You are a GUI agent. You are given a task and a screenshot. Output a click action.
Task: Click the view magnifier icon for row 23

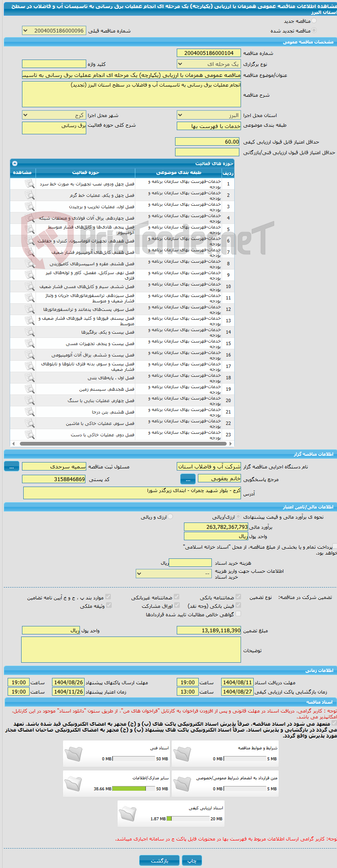(x=29, y=435)
